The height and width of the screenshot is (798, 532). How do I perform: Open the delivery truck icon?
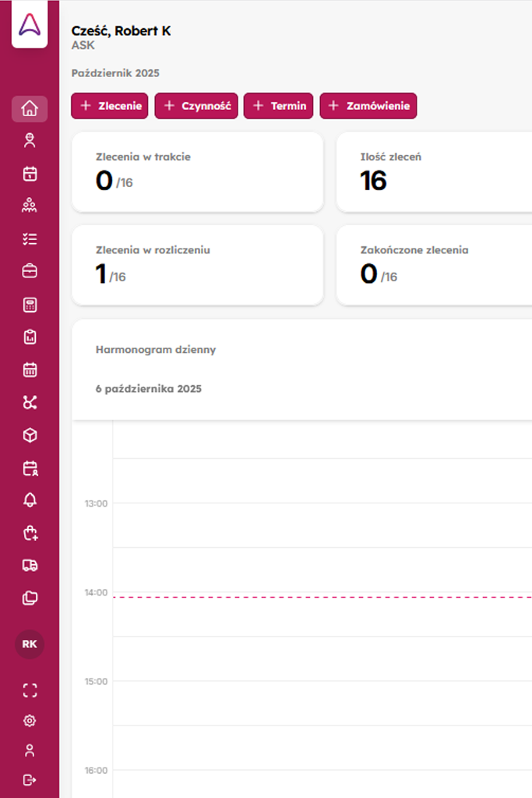pyautogui.click(x=30, y=566)
